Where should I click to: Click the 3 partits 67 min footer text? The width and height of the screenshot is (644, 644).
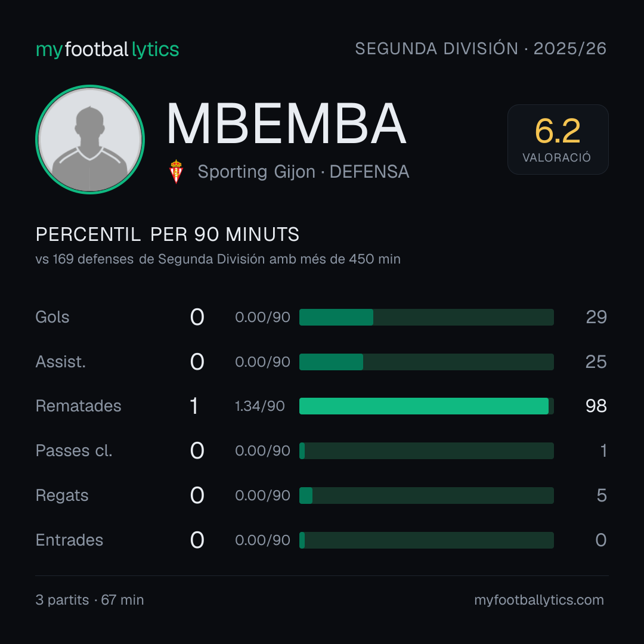tap(89, 600)
